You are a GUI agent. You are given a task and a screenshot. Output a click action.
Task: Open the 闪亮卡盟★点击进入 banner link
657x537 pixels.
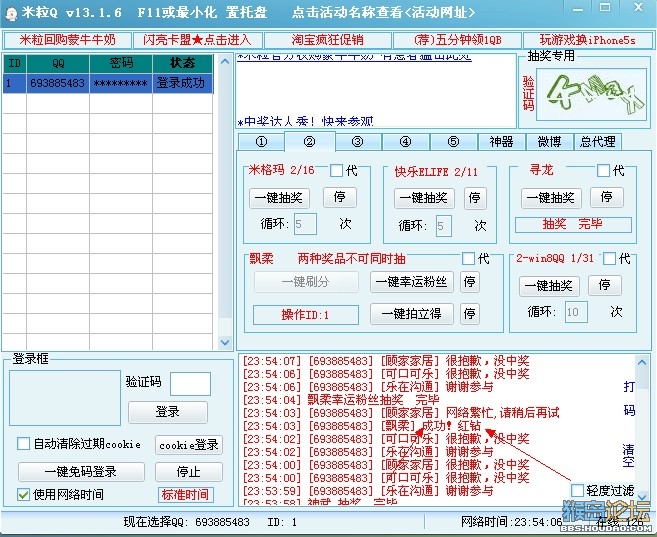[197, 40]
